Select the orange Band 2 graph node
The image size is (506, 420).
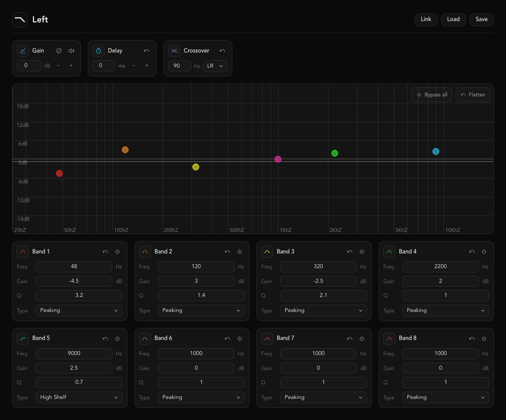pos(125,150)
